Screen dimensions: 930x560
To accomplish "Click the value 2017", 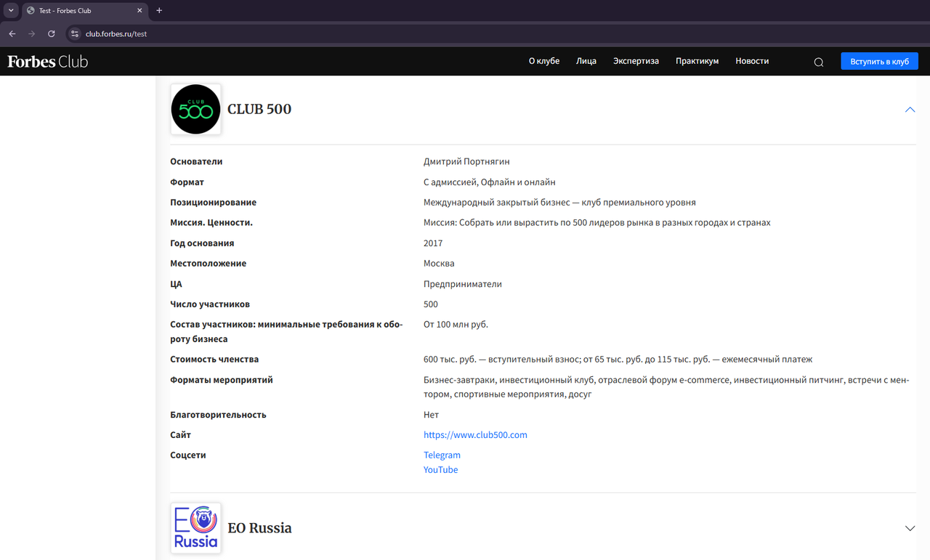I will (x=433, y=243).
